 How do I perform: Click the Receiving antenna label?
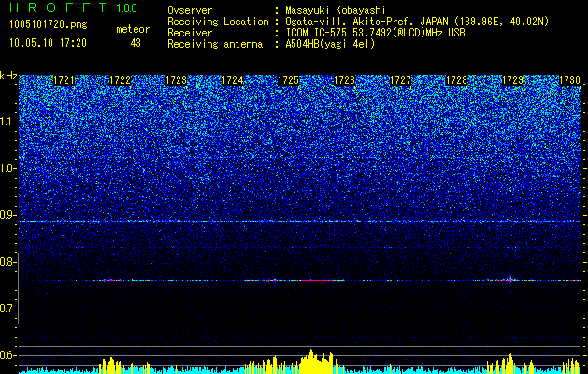(x=215, y=44)
